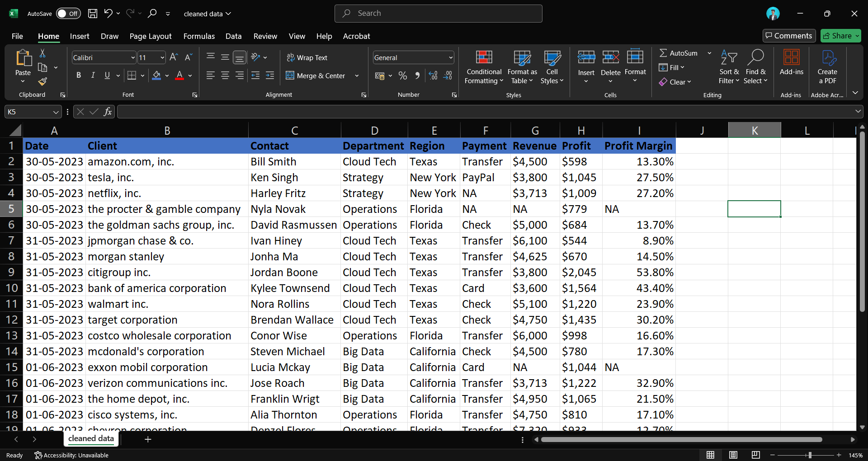The height and width of the screenshot is (461, 868).
Task: Click the Copy icon in Clipboard group
Action: [42, 68]
